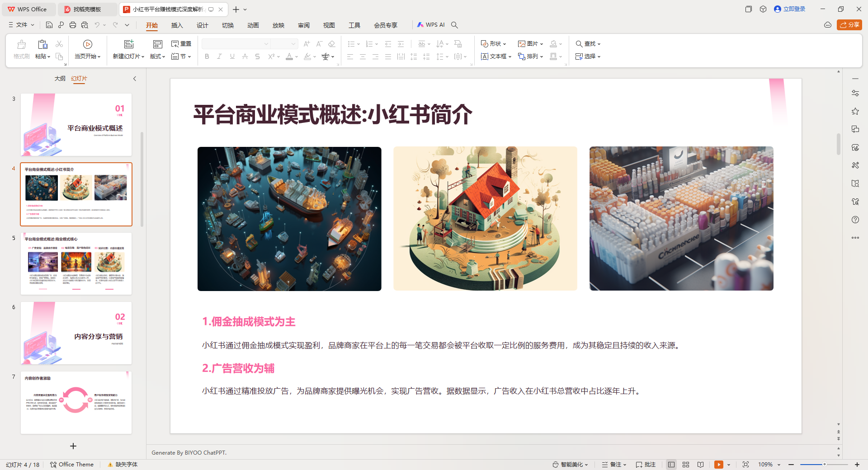The image size is (868, 470).
Task: Switch to reading view book icon
Action: [x=700, y=465]
